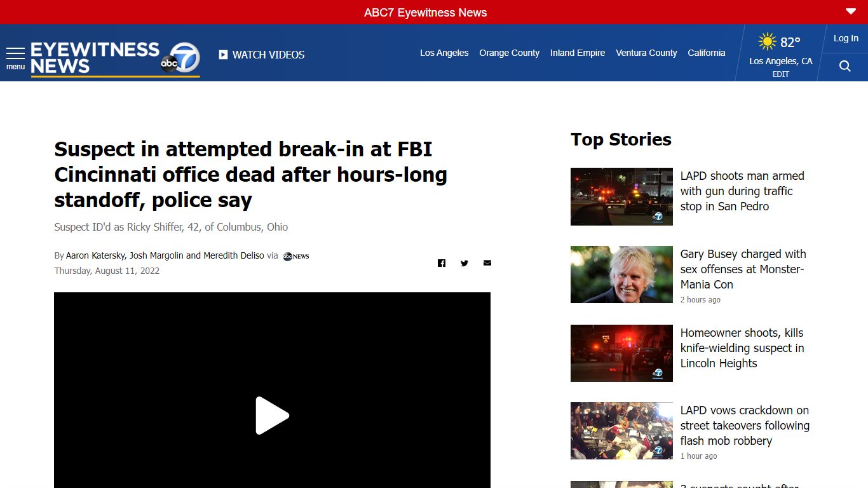868x488 pixels.
Task: Share article on Twitter
Action: click(465, 263)
